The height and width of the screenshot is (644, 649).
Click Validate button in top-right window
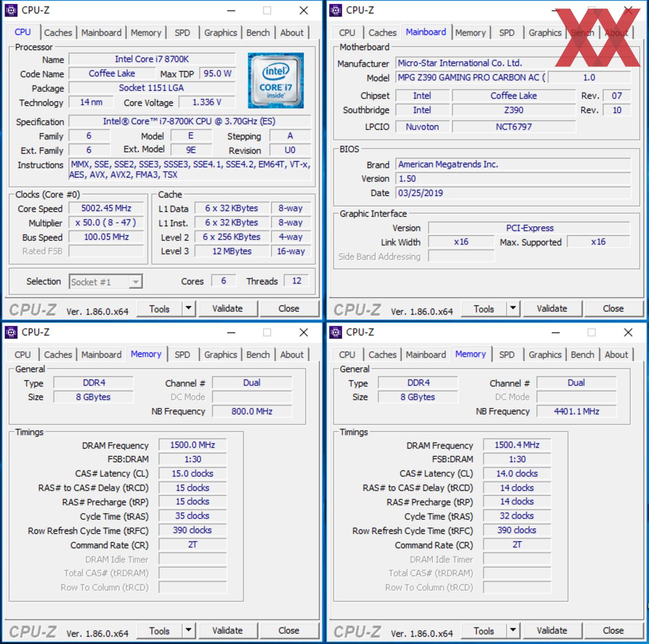(x=552, y=309)
